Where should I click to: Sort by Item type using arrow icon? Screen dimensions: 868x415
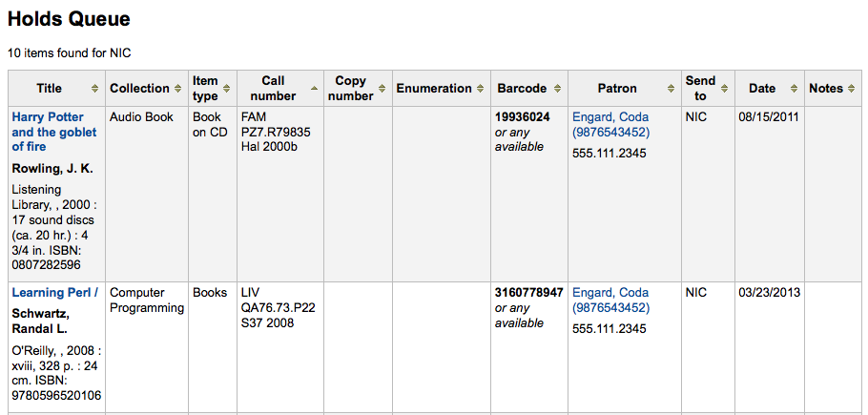click(x=226, y=89)
